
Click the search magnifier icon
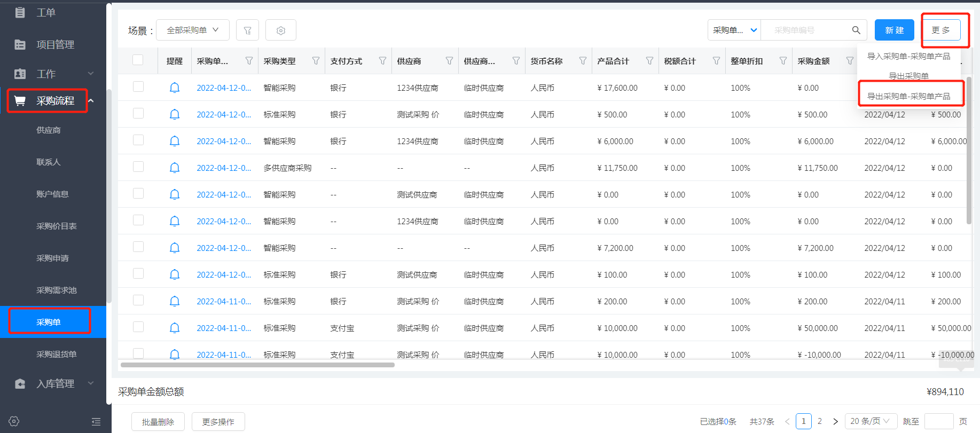tap(856, 30)
